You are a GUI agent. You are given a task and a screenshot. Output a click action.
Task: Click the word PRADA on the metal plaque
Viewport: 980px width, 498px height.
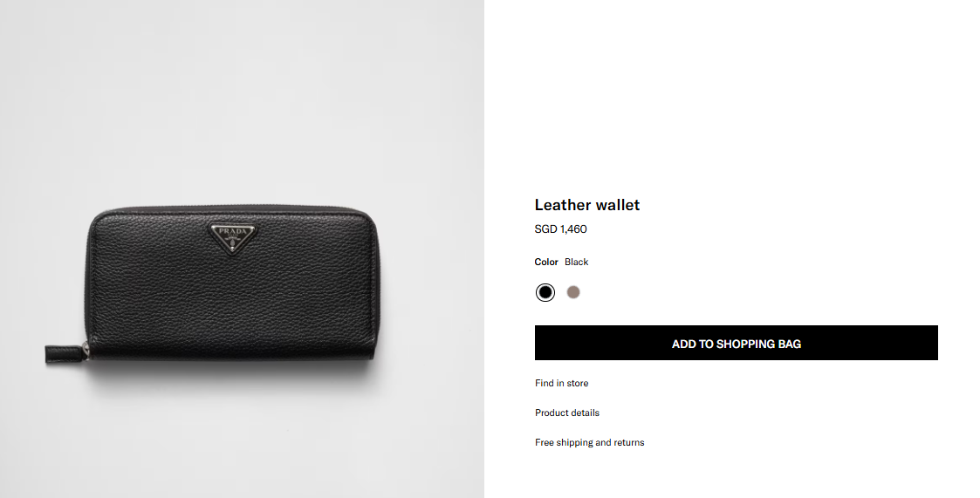point(232,231)
